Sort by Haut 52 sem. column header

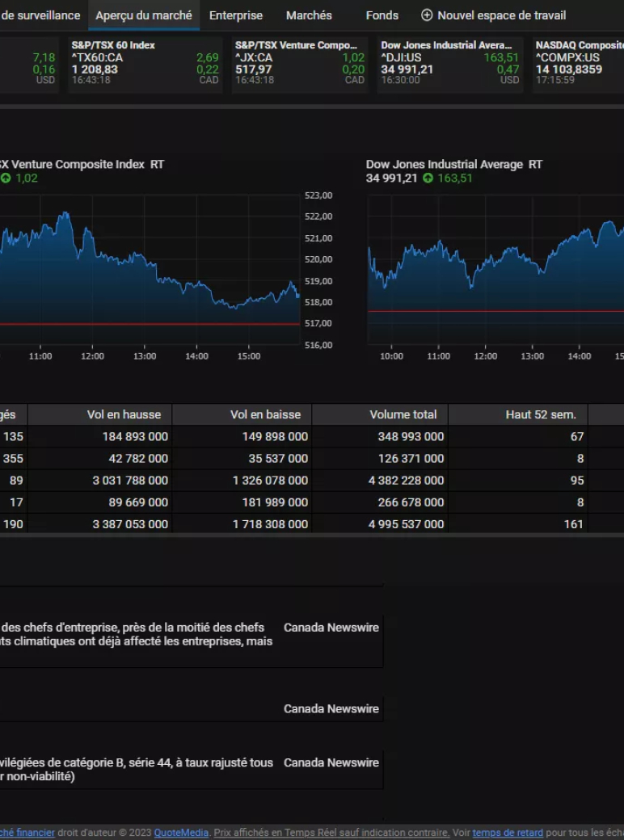tap(541, 414)
